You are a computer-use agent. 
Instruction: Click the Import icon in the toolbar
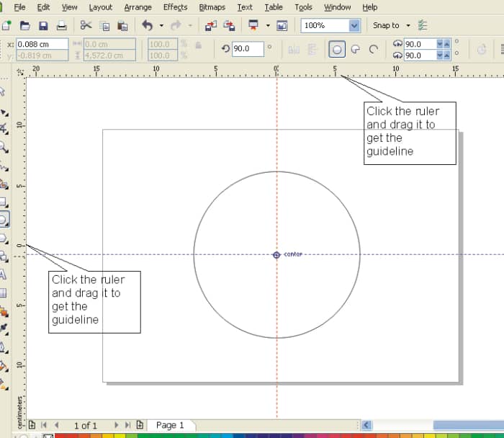tap(211, 25)
